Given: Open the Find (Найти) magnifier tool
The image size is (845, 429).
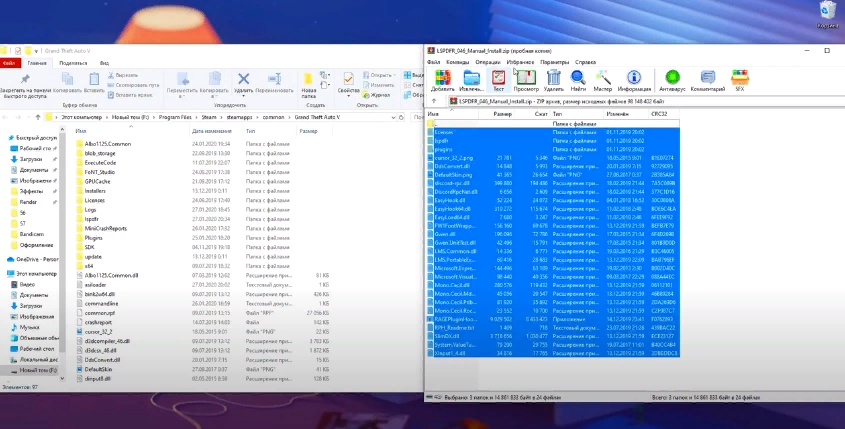Looking at the screenshot, I should (x=578, y=80).
